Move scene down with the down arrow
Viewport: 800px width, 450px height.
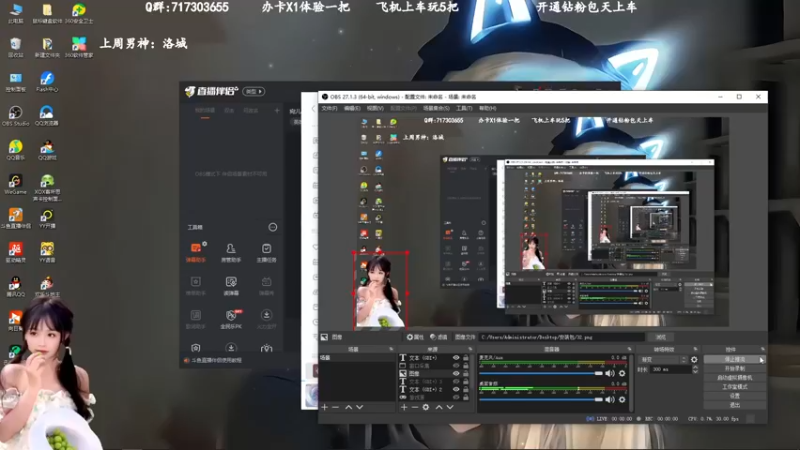360,407
